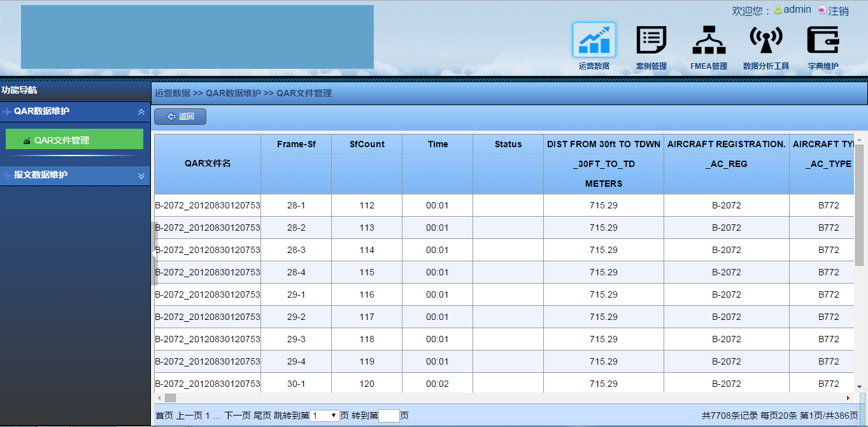This screenshot has height=427, width=868.
Task: Open the 案例管理 module icon
Action: pos(651,40)
